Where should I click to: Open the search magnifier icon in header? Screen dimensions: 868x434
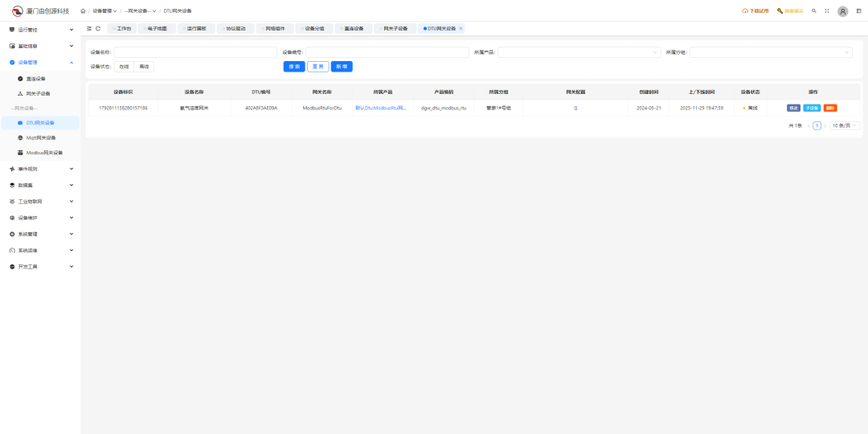pos(814,11)
